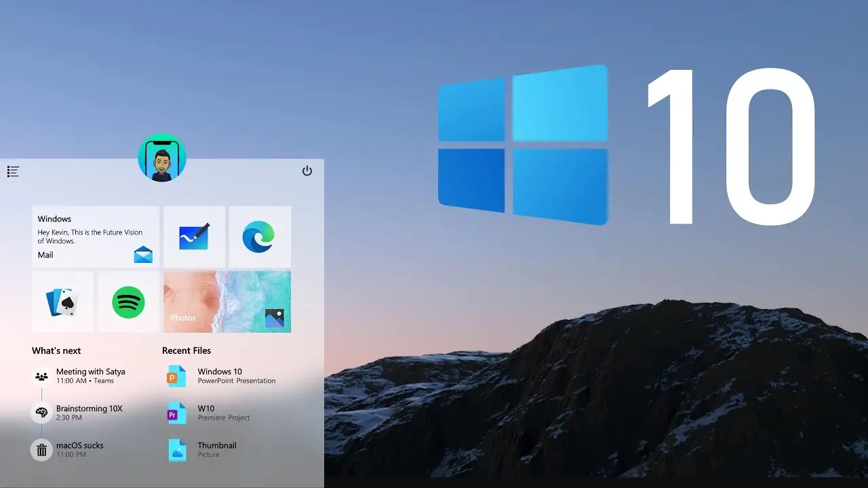Click the user avatar profile picture
This screenshot has width=868, height=488.
(162, 157)
